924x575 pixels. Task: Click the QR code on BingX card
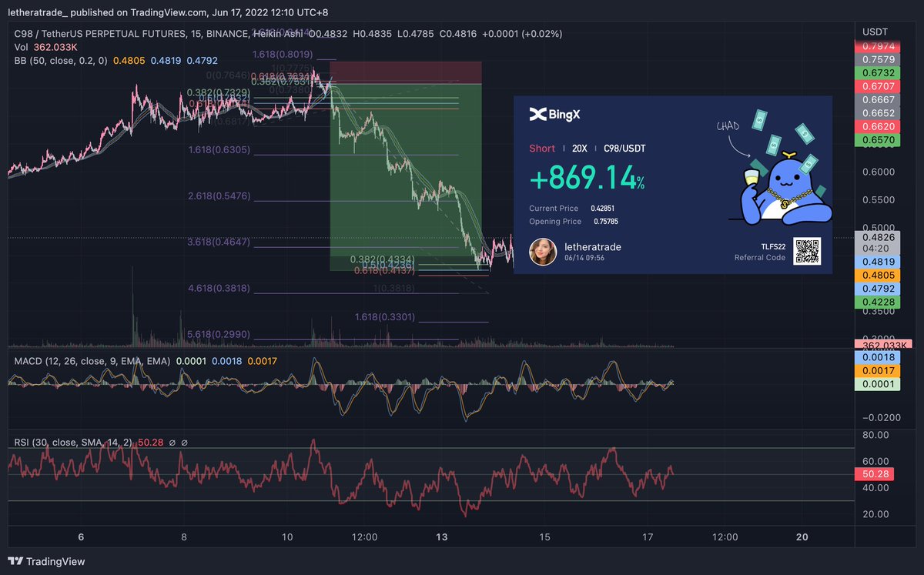[x=808, y=250]
